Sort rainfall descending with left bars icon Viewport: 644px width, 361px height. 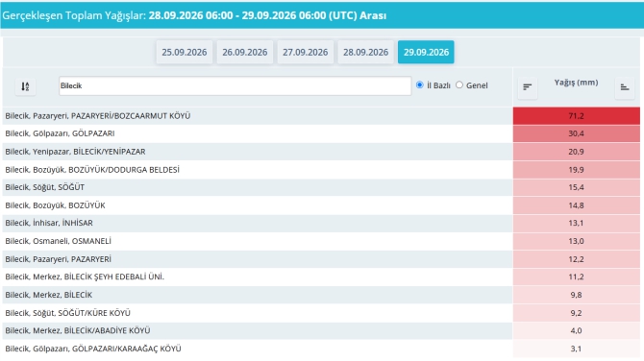[528, 87]
